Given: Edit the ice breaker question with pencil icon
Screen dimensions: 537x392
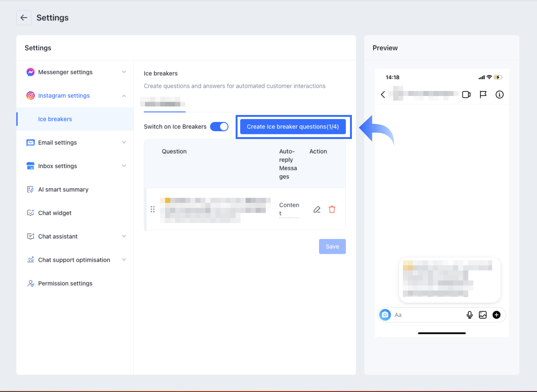Looking at the screenshot, I should 317,209.
